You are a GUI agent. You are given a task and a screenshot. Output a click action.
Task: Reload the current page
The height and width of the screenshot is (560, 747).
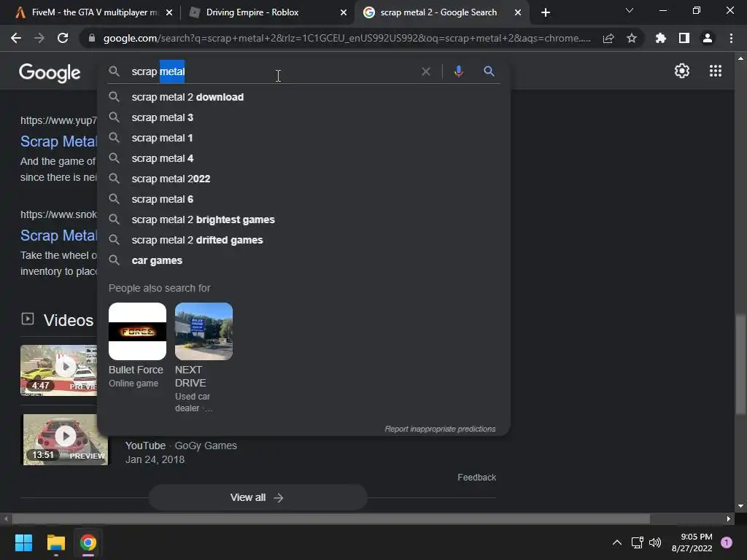(x=63, y=38)
